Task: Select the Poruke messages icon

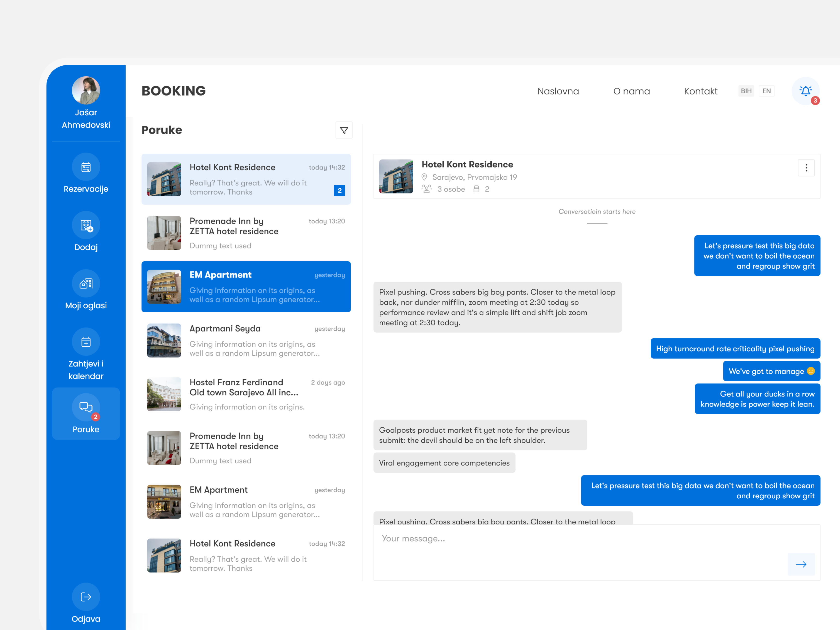Action: point(86,407)
